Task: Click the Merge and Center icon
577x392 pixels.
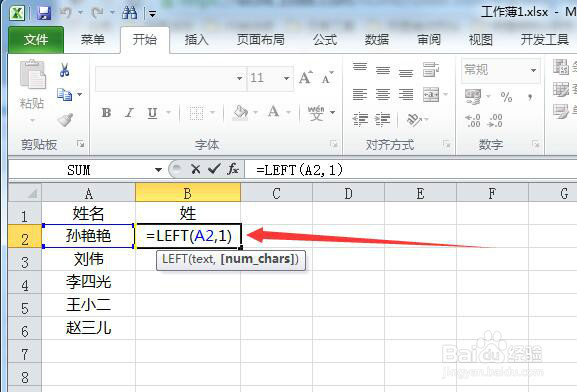Action: coord(431,94)
